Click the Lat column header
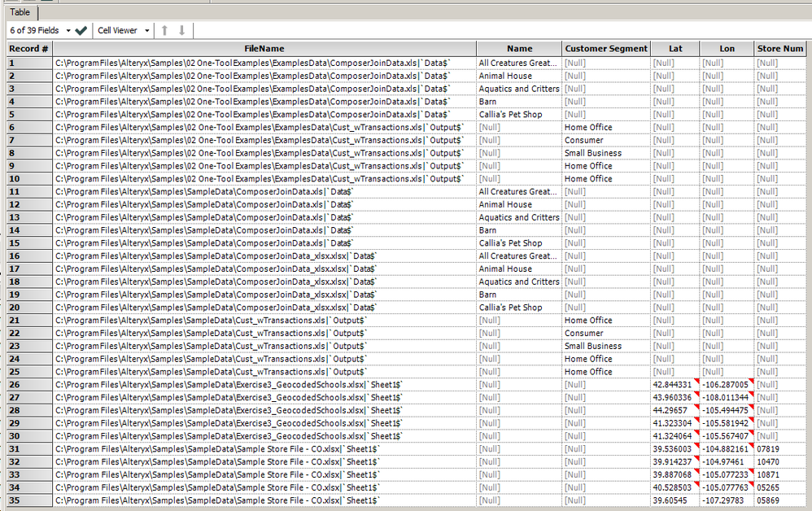The image size is (812, 511). tap(675, 49)
